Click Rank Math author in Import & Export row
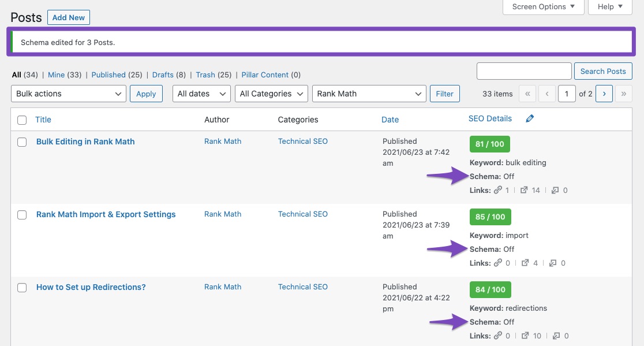This screenshot has width=644, height=346. click(x=223, y=214)
